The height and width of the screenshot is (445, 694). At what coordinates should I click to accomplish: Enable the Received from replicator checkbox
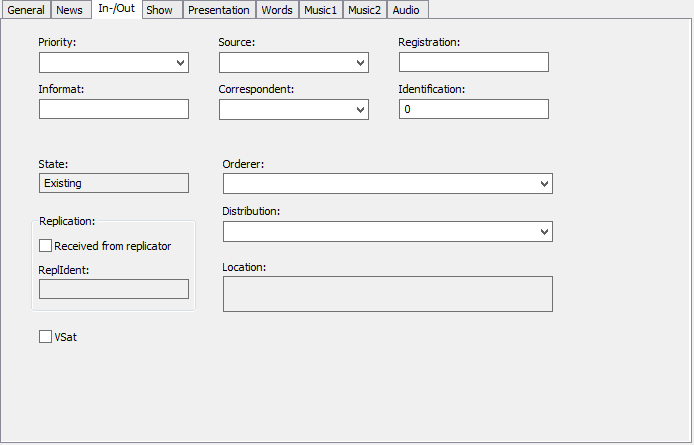click(45, 246)
